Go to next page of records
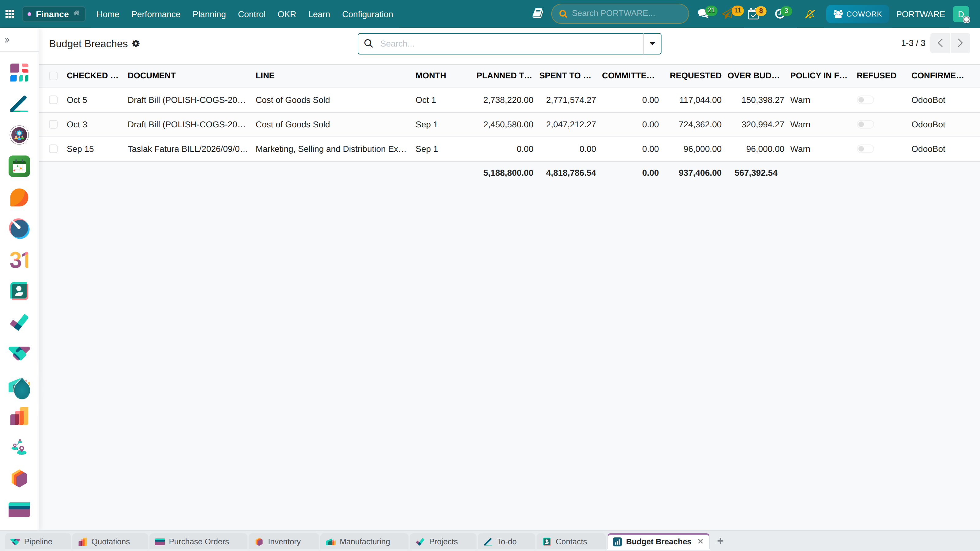 [960, 43]
